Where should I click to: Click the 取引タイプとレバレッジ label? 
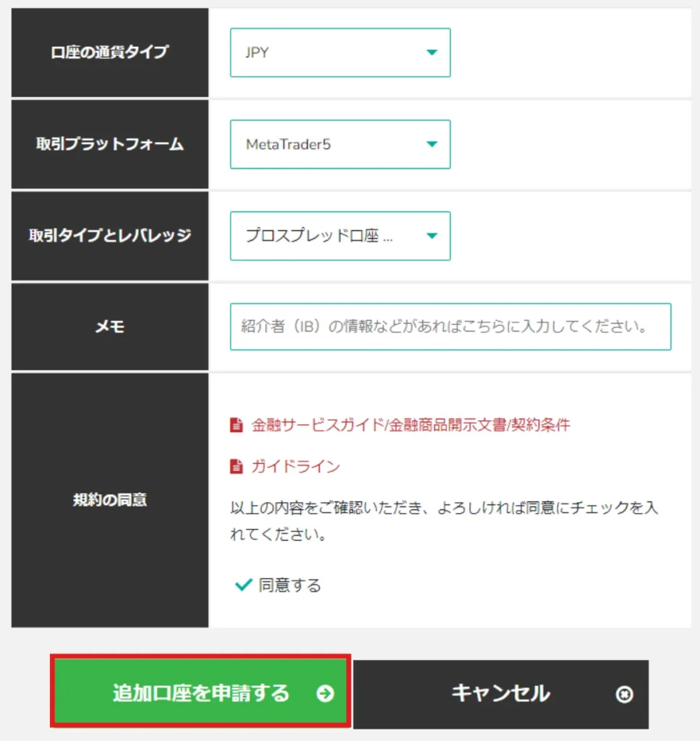[x=110, y=236]
